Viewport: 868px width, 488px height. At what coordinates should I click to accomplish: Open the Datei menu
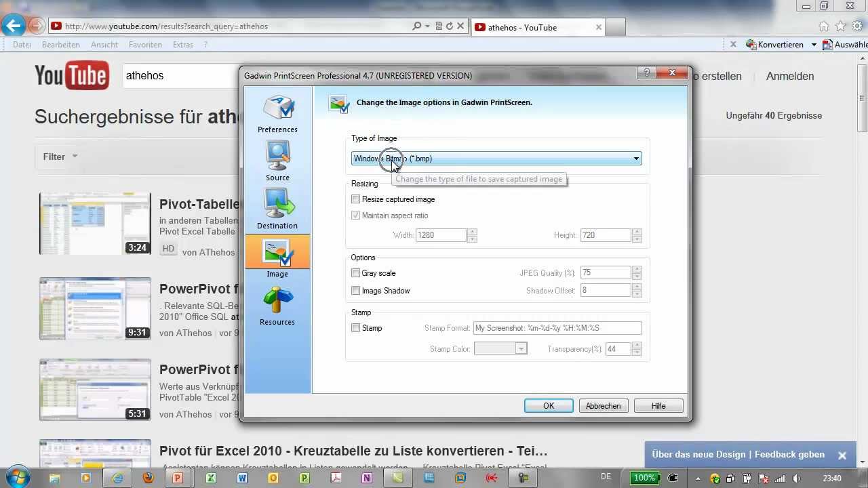click(22, 45)
